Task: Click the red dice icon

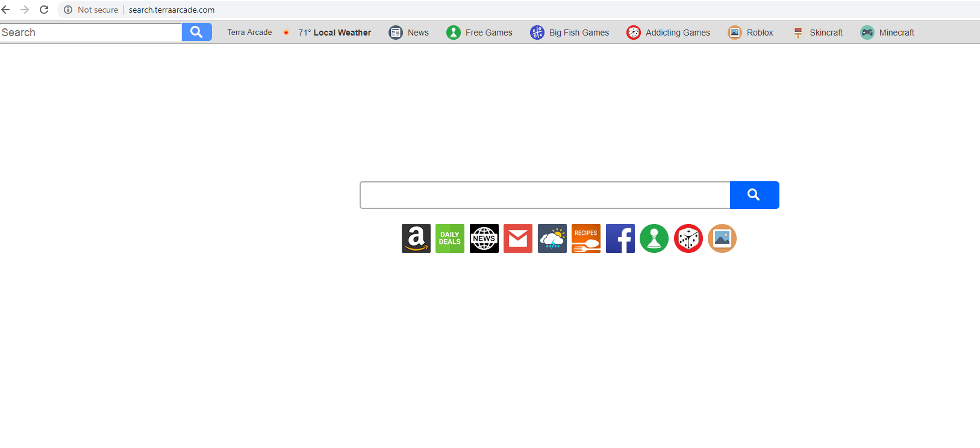Action: (688, 238)
